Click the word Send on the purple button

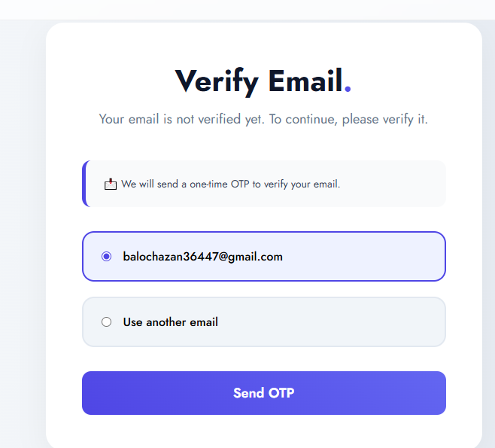coord(249,393)
